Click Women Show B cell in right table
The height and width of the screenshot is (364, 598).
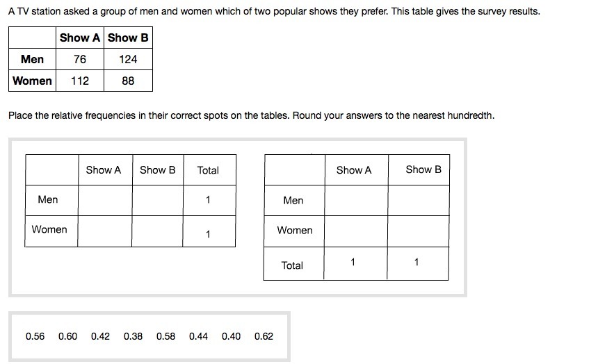[419, 231]
